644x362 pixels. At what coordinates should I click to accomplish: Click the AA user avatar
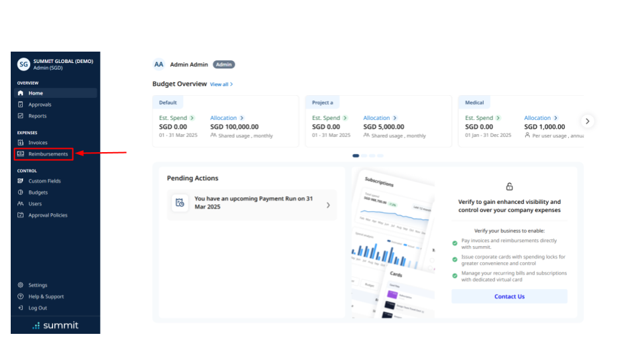(158, 64)
